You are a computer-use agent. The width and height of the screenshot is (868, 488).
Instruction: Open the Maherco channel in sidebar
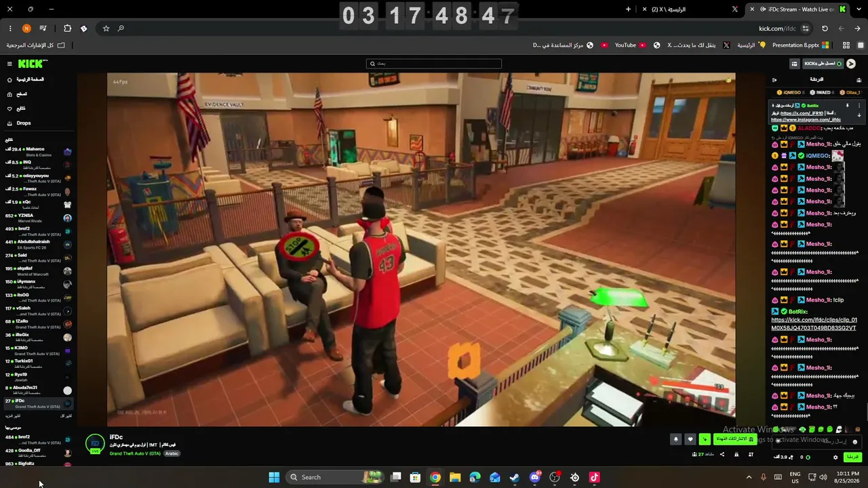37,152
